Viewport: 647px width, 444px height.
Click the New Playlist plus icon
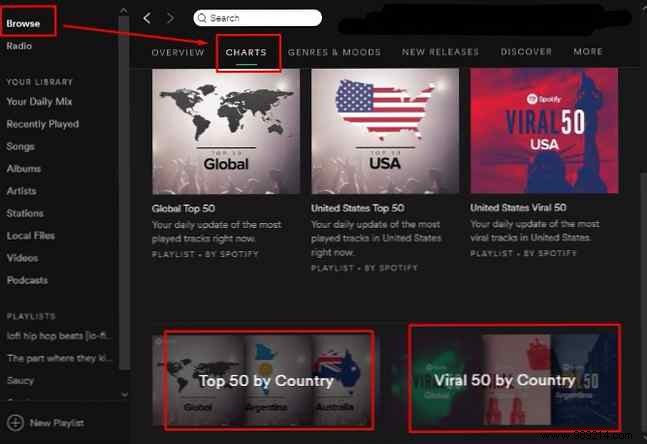tap(16, 423)
